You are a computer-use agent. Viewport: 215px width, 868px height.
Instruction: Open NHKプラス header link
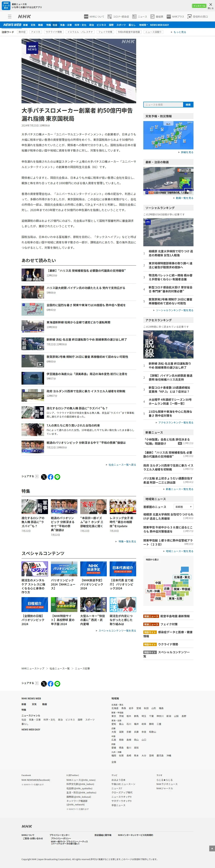pos(175,17)
